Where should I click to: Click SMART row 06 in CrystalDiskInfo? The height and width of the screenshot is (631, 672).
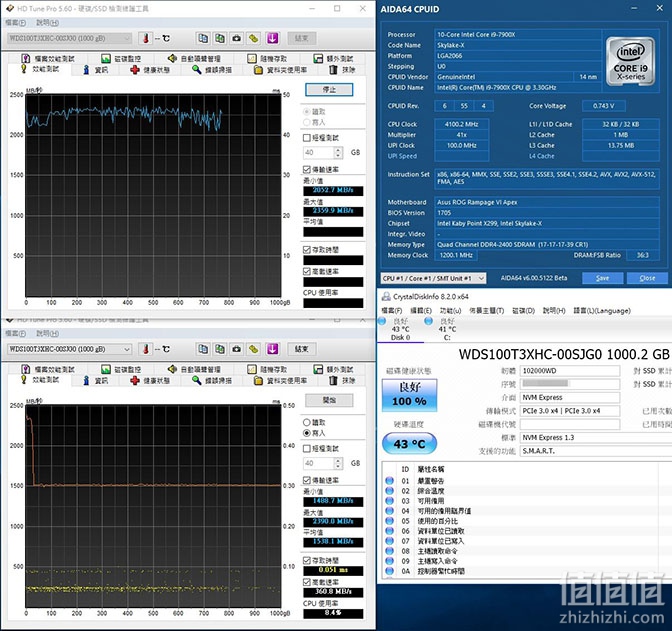pyautogui.click(x=527, y=531)
